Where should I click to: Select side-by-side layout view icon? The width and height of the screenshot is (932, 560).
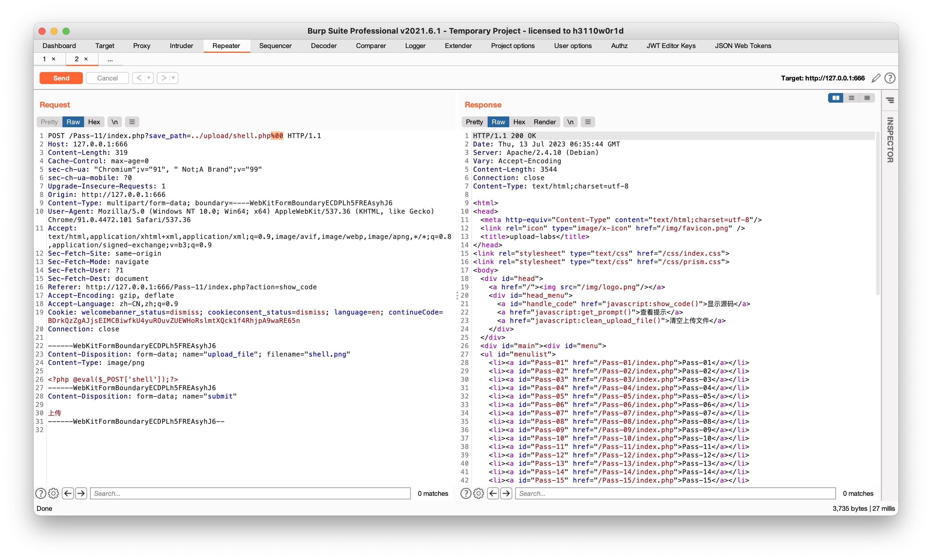835,98
